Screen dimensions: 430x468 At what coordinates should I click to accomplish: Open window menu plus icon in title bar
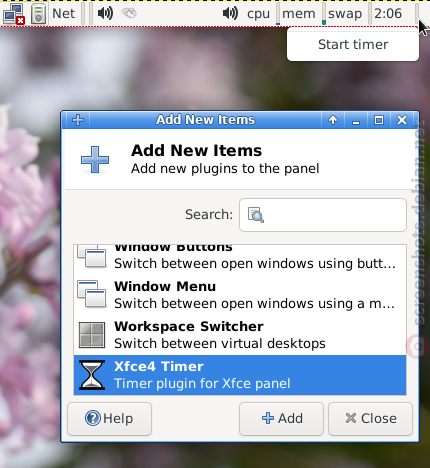click(78, 120)
